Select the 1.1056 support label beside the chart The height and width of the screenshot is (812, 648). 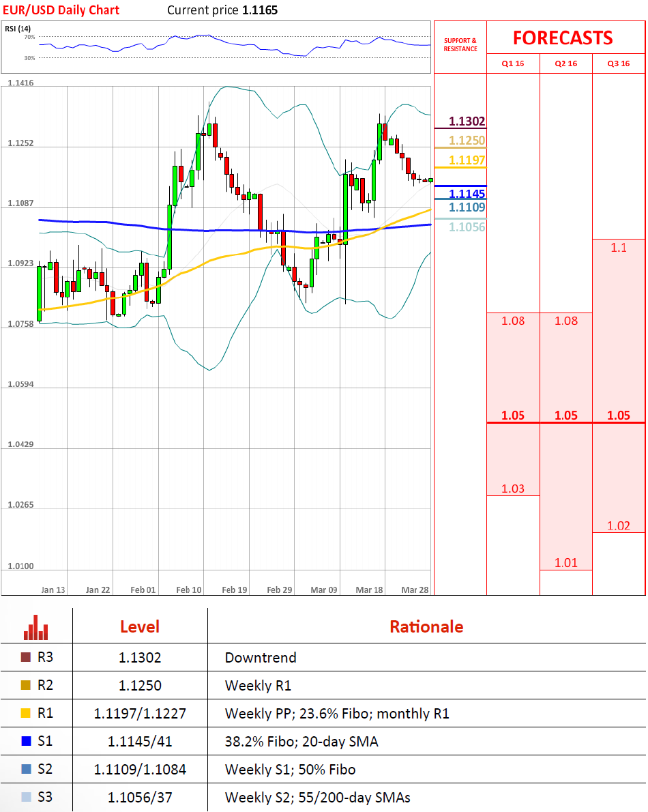coord(467,227)
